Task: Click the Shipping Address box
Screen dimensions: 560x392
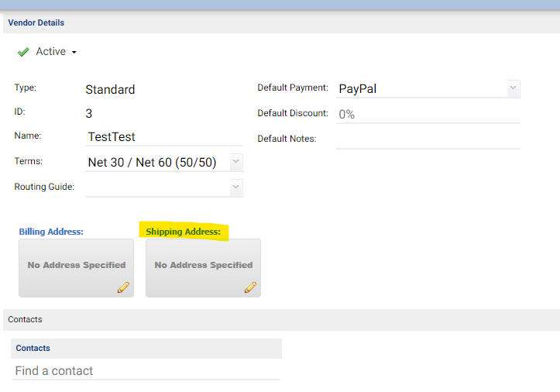Action: tap(203, 268)
